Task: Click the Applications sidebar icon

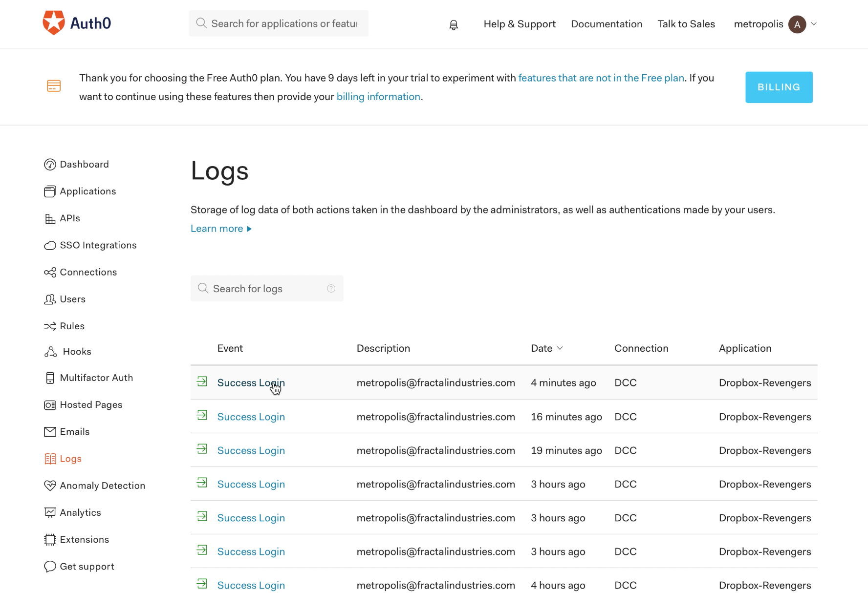Action: [50, 191]
